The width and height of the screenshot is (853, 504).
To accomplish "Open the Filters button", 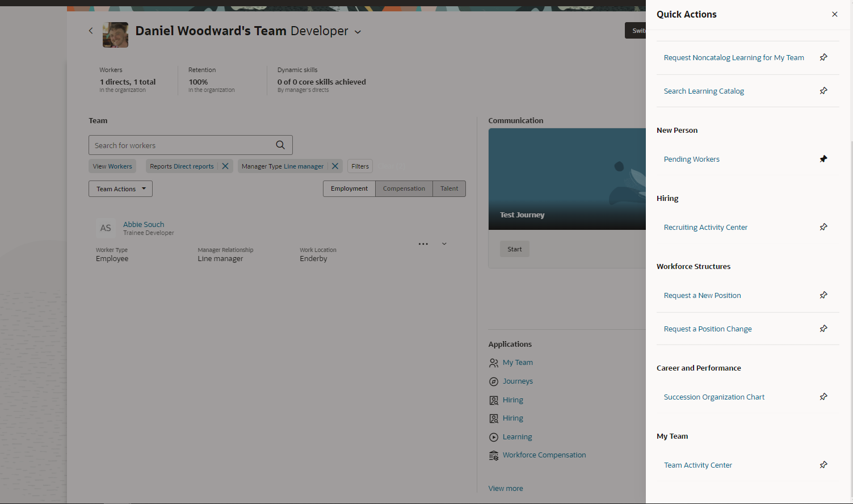I will tap(360, 166).
